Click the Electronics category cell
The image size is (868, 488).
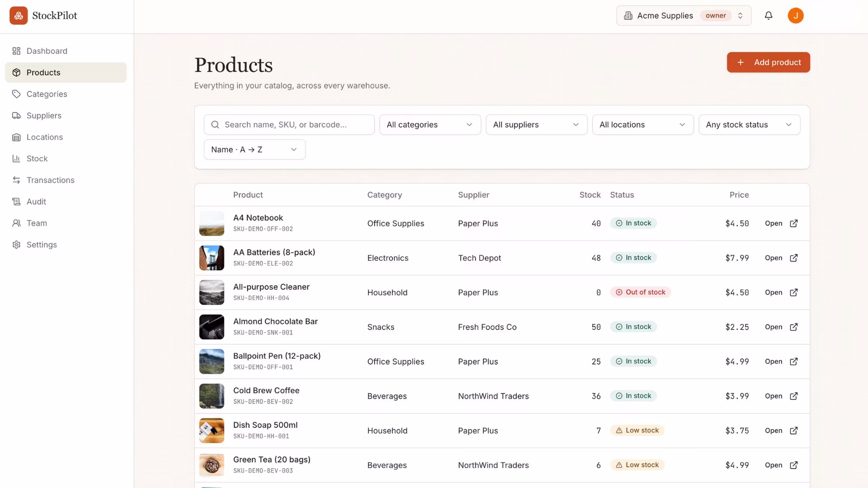click(x=388, y=258)
